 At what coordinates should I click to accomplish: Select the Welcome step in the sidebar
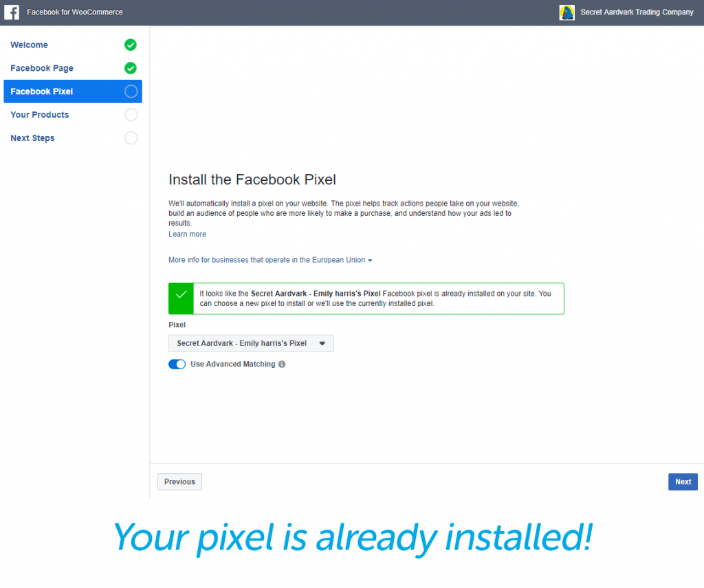pyautogui.click(x=29, y=45)
